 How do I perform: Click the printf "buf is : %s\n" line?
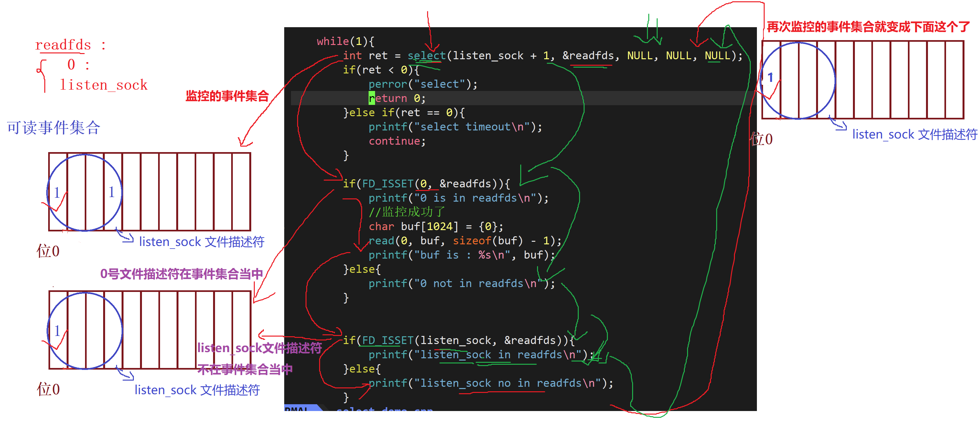[461, 255]
